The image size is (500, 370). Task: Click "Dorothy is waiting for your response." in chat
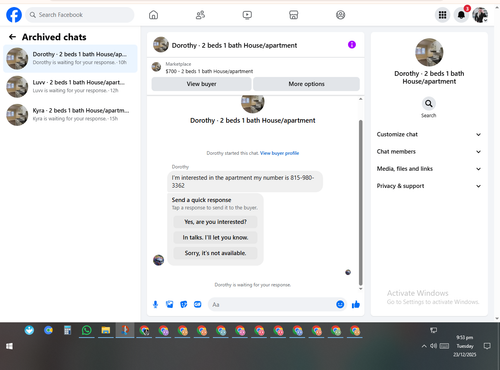point(253,285)
